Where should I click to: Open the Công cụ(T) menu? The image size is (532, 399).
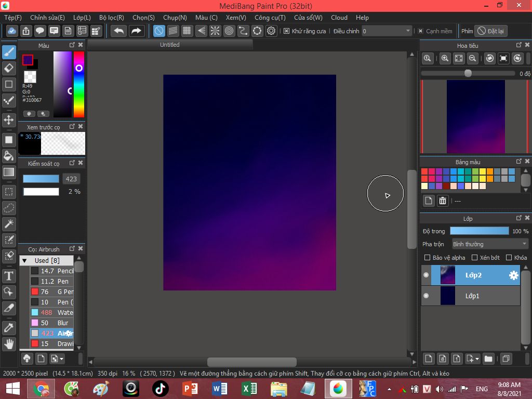tap(270, 18)
